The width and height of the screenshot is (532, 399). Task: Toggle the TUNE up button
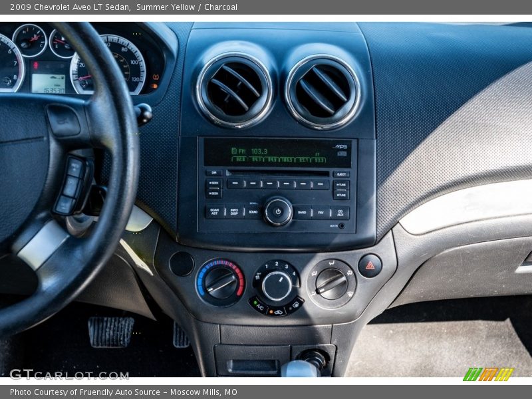coord(341,184)
